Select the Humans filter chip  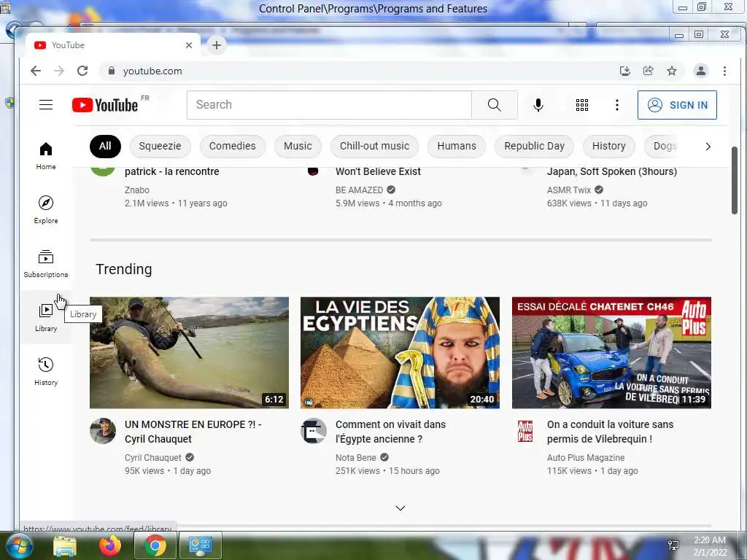(x=457, y=146)
